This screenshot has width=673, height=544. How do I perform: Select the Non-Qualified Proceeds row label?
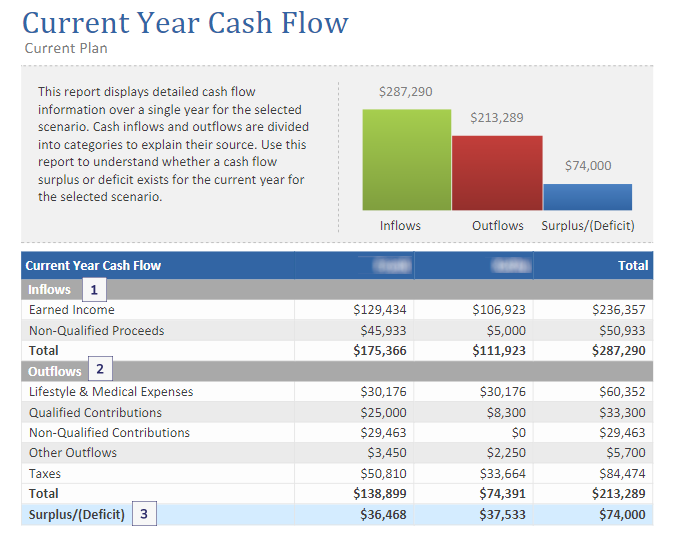97,331
